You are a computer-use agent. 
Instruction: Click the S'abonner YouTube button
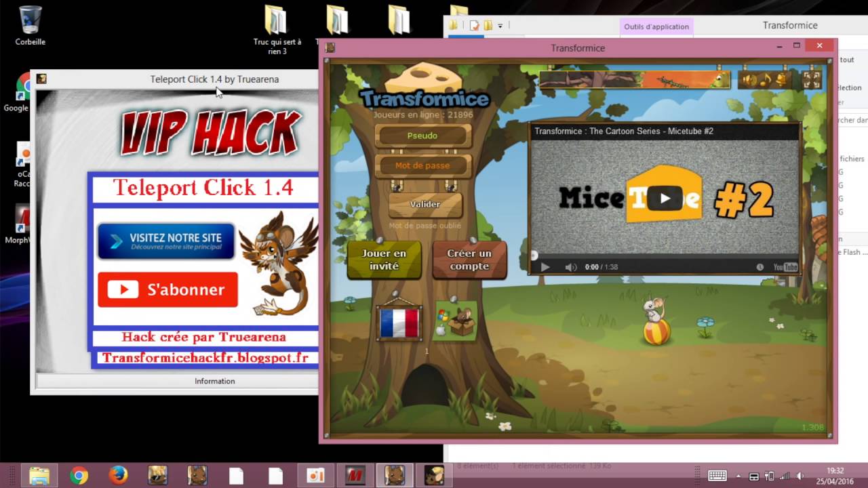tap(167, 289)
